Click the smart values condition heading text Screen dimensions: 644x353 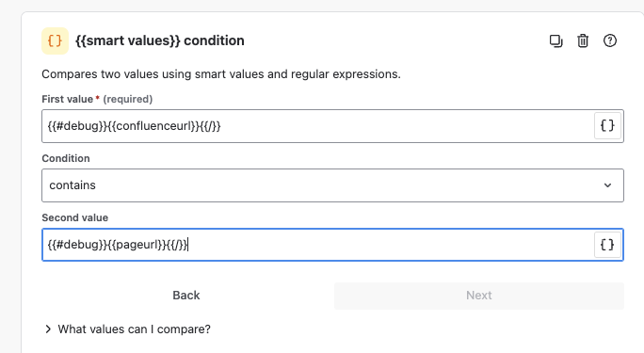pos(160,40)
